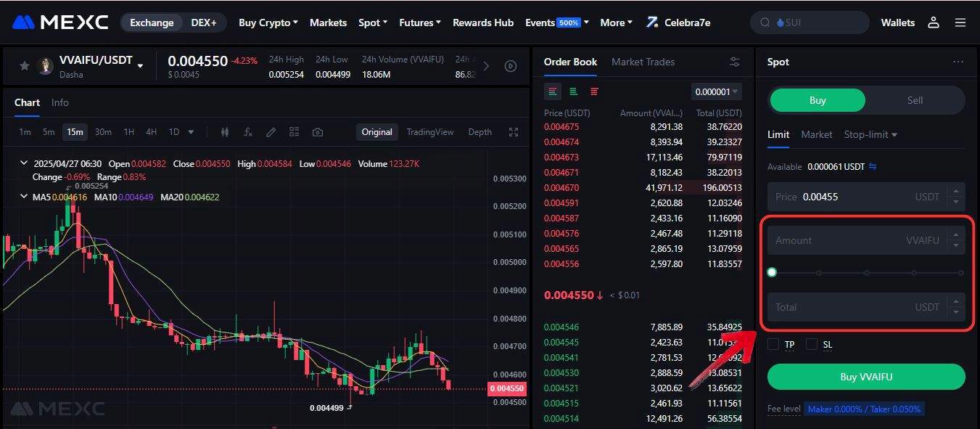
Task: Expand the More menu
Action: pyautogui.click(x=617, y=23)
